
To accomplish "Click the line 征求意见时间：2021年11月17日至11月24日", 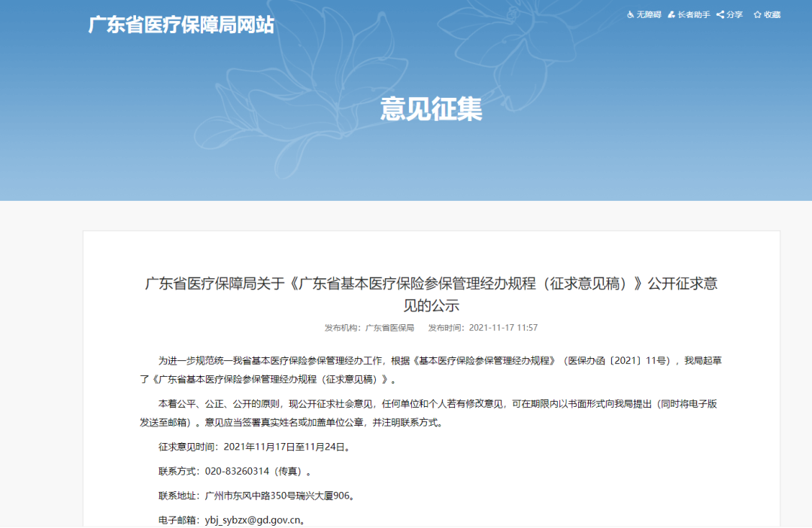I will click(x=256, y=447).
